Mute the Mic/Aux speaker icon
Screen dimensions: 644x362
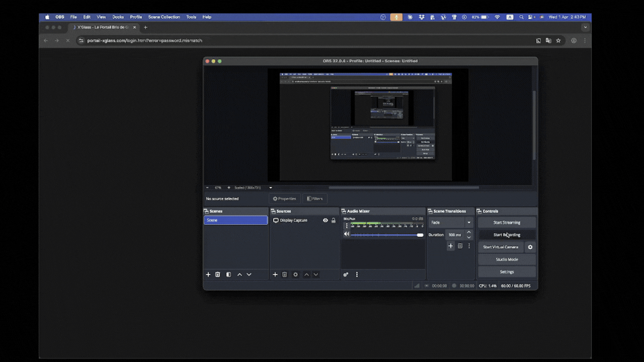pyautogui.click(x=346, y=234)
